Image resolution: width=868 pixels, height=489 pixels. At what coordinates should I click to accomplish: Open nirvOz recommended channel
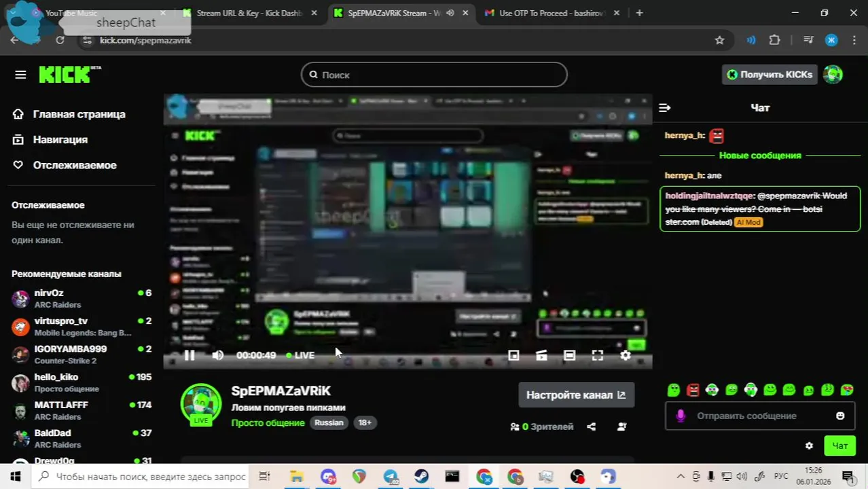click(x=82, y=298)
